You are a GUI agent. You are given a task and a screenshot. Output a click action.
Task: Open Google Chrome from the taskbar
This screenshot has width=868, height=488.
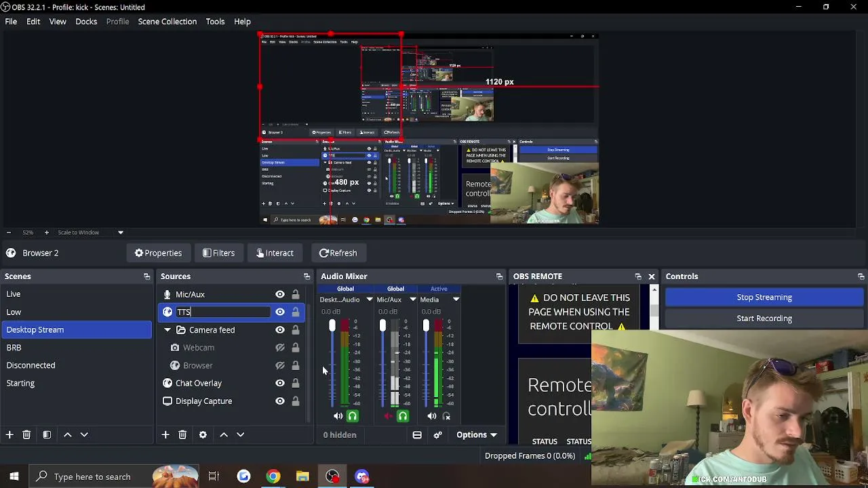click(x=273, y=476)
